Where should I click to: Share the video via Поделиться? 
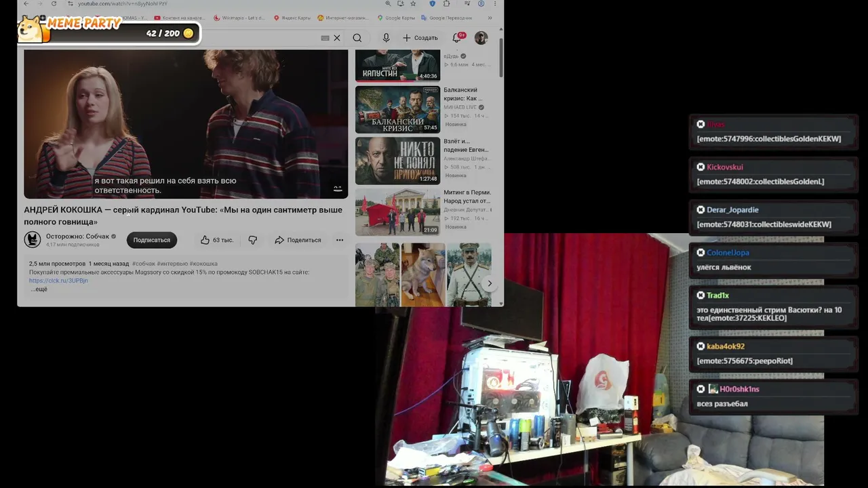click(298, 240)
